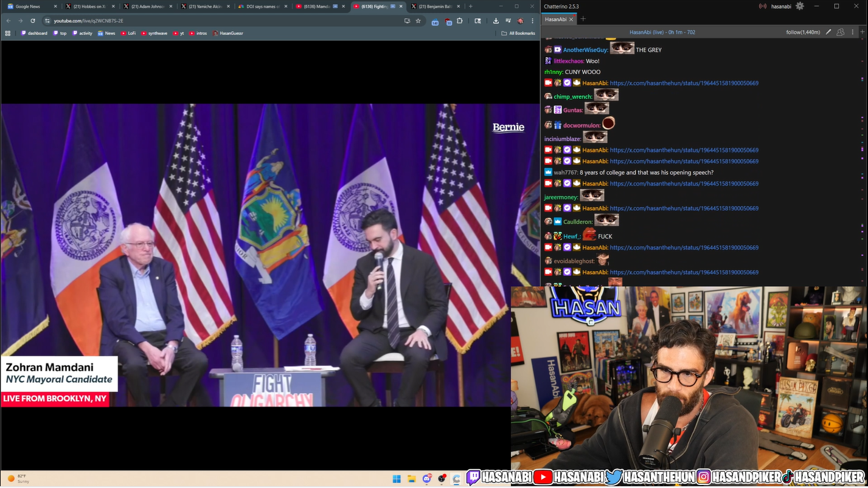Screen dimensions: 868x488
Task: Open the top bookmark
Action: (60, 33)
